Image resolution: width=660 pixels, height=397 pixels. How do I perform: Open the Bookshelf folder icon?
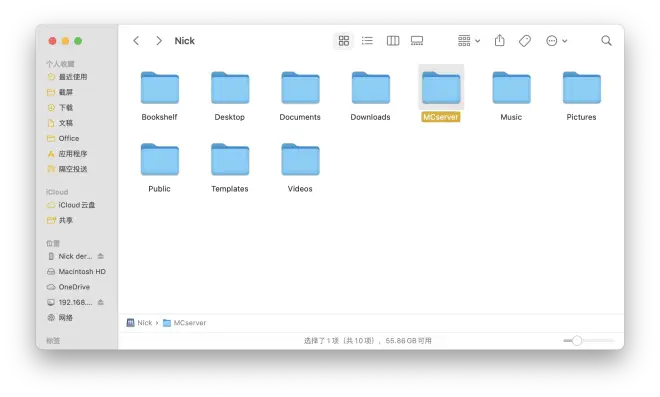(160, 88)
